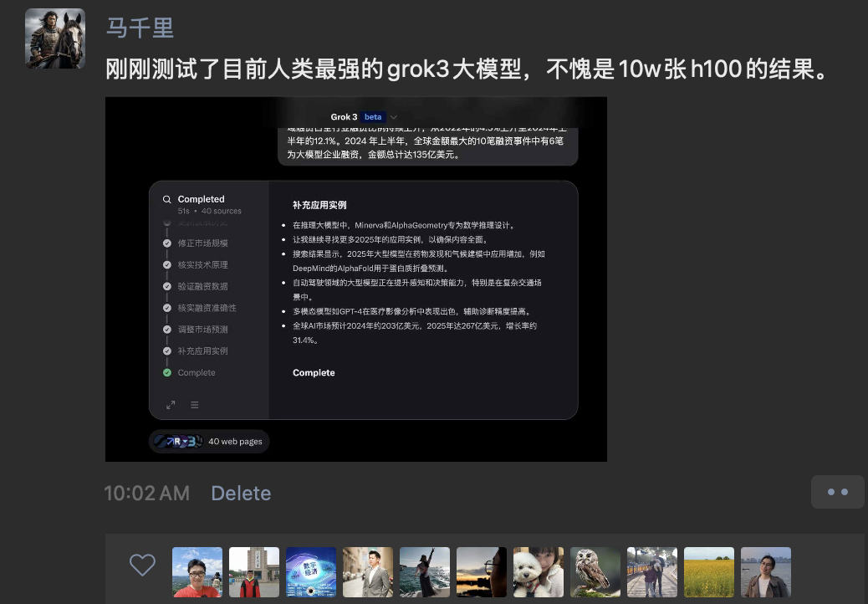Click the 10:02 AM timestamp
868x604 pixels.
pos(146,493)
